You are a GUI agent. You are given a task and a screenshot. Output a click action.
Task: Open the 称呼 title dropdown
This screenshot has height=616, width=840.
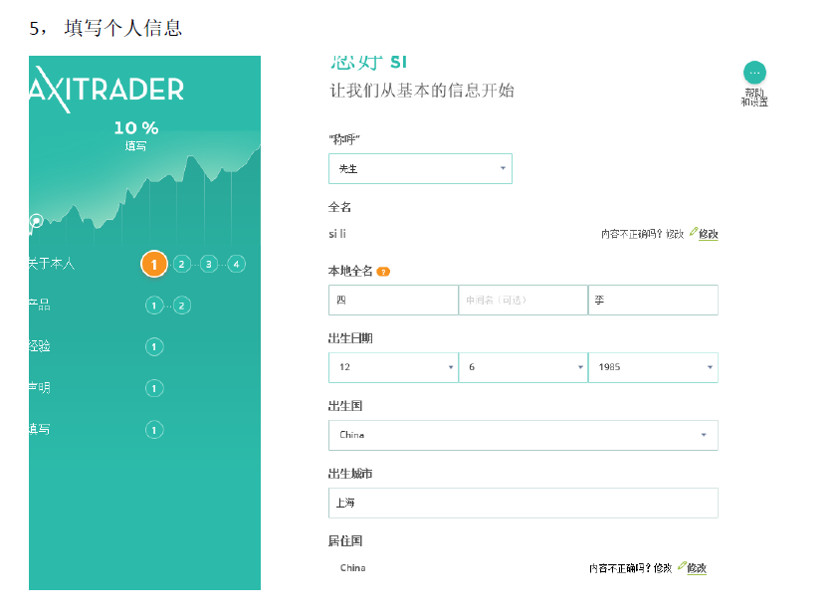point(420,169)
